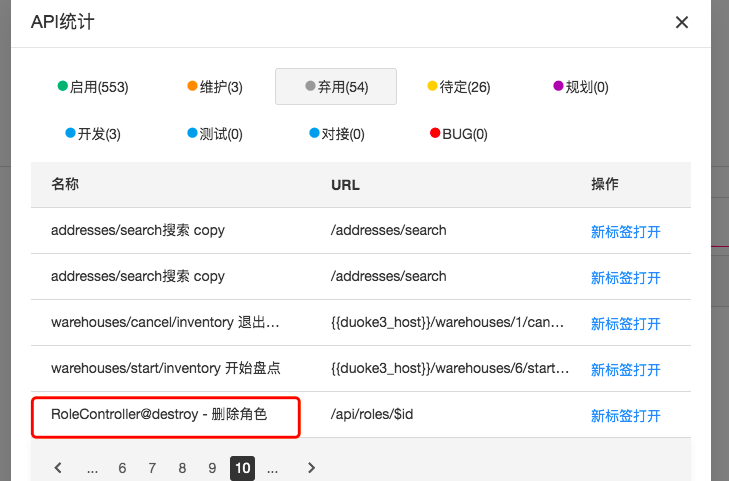Click the 名称 column header
729x481 pixels.
pos(65,184)
